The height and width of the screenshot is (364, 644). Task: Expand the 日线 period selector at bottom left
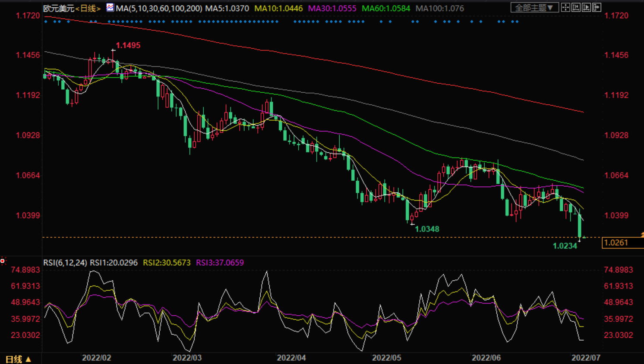(x=18, y=359)
